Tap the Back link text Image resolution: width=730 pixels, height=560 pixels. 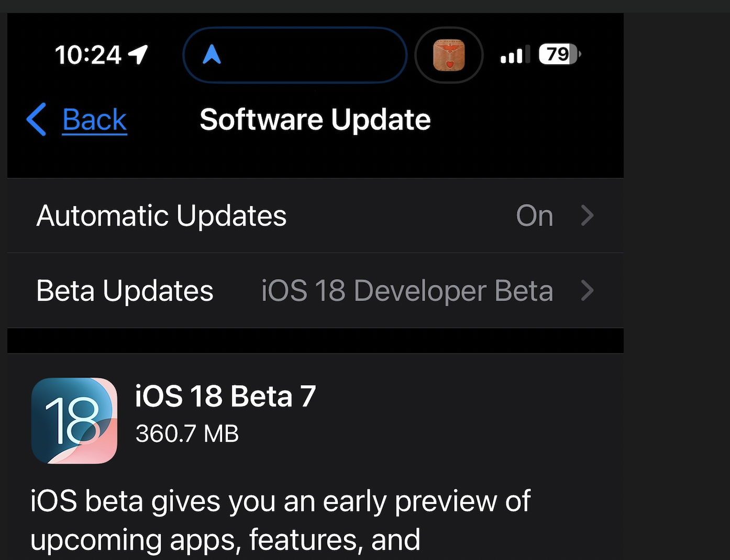tap(94, 120)
